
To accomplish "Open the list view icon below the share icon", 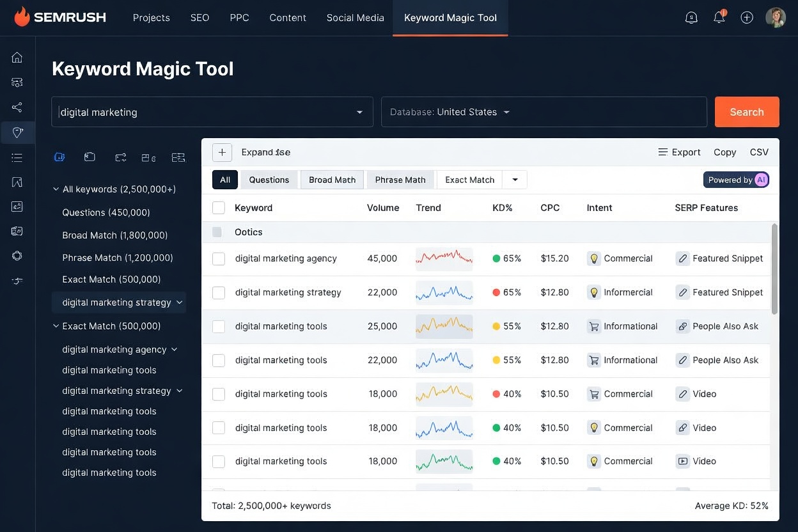I will 17,157.
